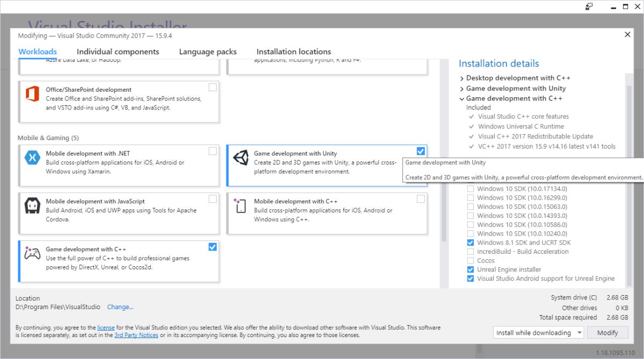
Task: Click Visual Studio C++ core features item
Action: (x=523, y=116)
